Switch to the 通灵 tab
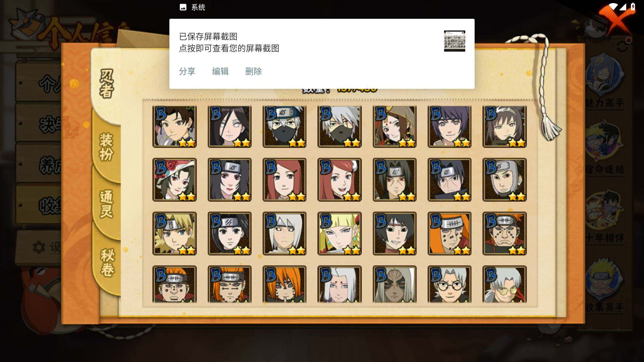Image resolution: width=644 pixels, height=362 pixels. (107, 204)
